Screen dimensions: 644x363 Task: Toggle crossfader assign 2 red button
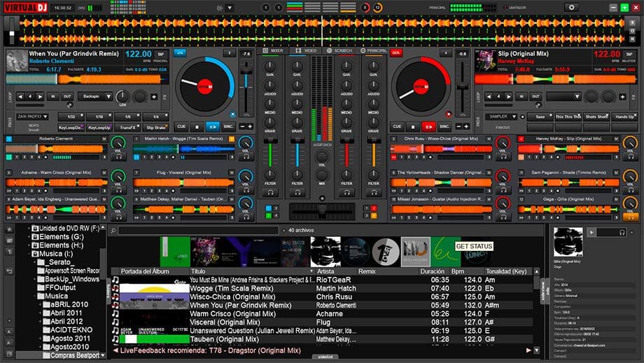374,208
